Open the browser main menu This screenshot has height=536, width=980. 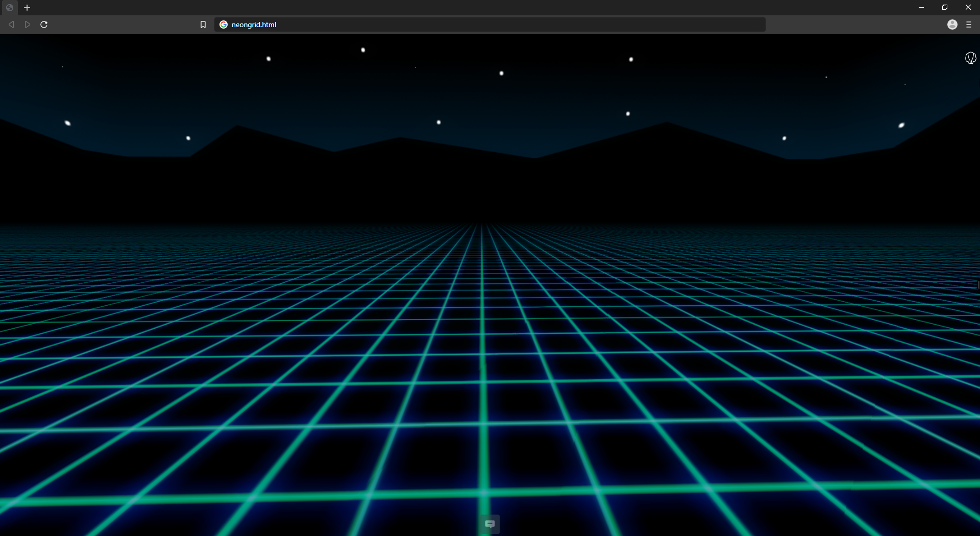(x=969, y=25)
